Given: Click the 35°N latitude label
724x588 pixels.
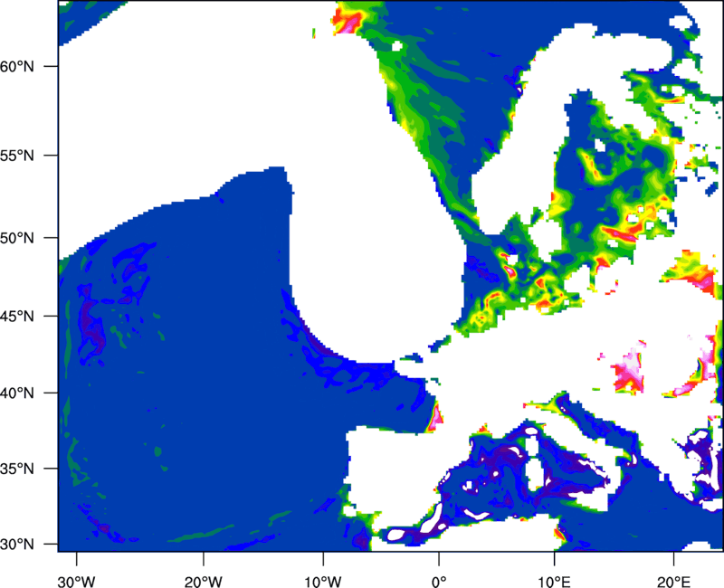Looking at the screenshot, I should tap(17, 469).
